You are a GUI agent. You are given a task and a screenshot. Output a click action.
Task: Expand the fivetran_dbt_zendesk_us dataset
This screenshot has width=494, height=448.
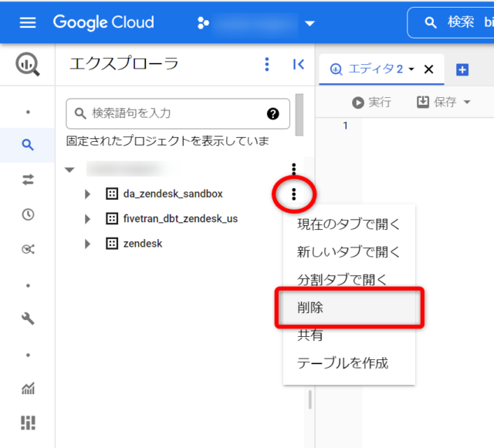click(x=87, y=219)
